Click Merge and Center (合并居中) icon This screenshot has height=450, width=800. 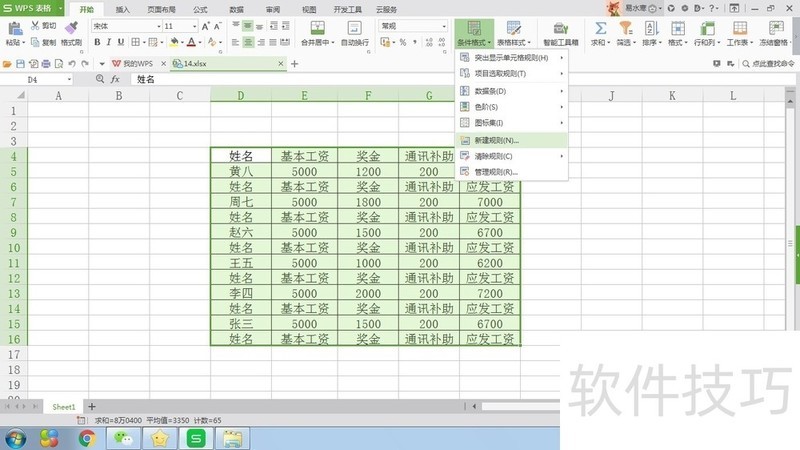click(317, 28)
